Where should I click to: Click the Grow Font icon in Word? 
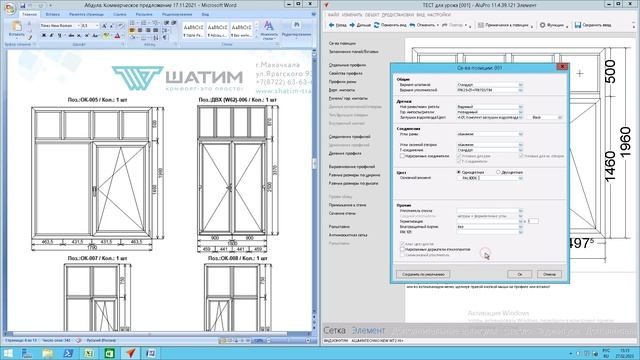coord(104,26)
